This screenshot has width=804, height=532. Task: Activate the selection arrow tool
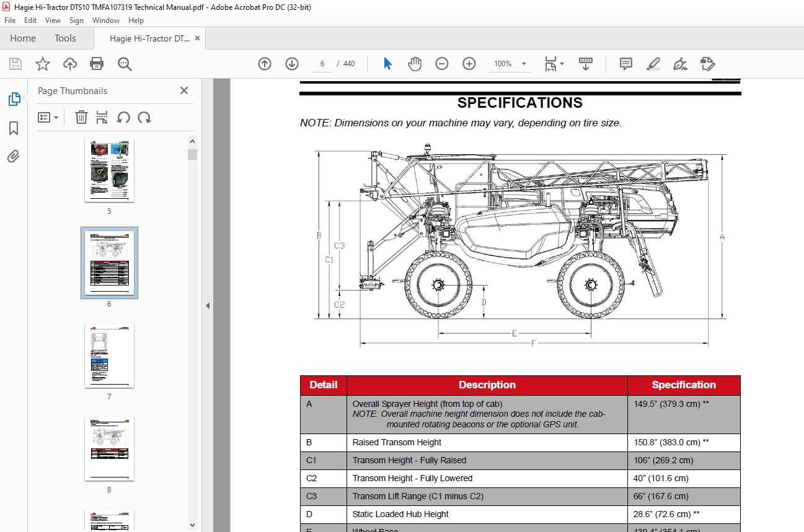(x=387, y=64)
